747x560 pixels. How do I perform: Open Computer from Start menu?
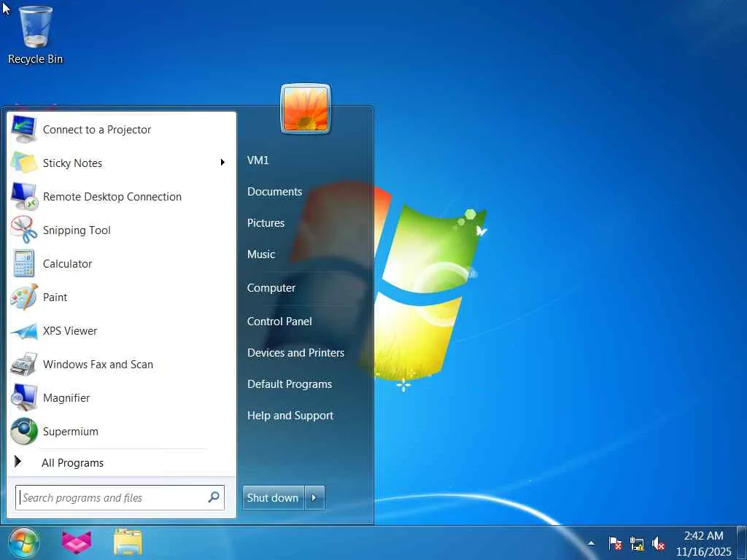[x=271, y=288]
